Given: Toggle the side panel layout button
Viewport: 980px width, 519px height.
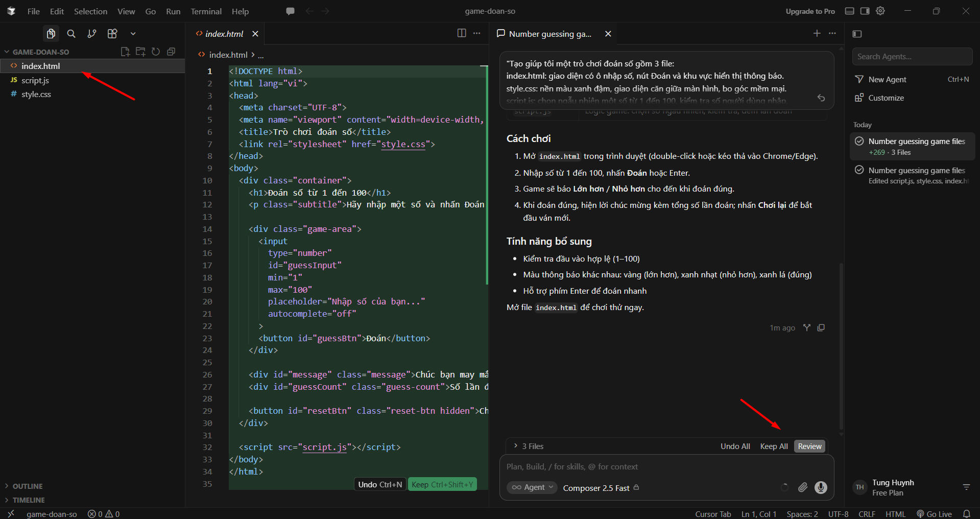Looking at the screenshot, I should 865,11.
